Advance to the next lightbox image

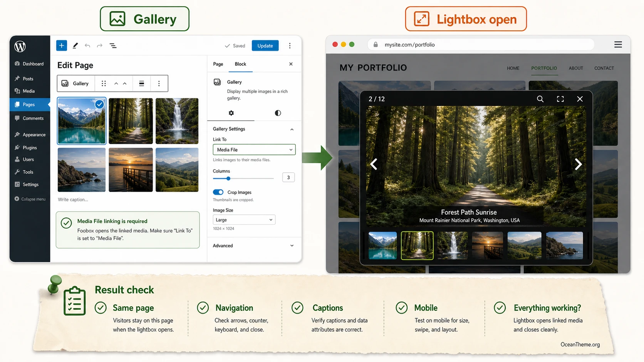pyautogui.click(x=578, y=164)
